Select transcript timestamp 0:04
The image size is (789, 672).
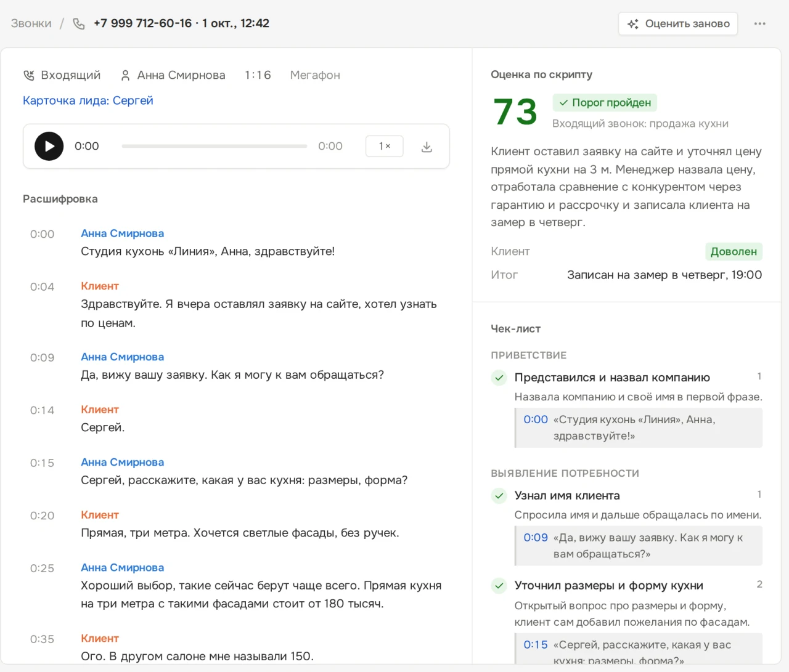point(42,286)
